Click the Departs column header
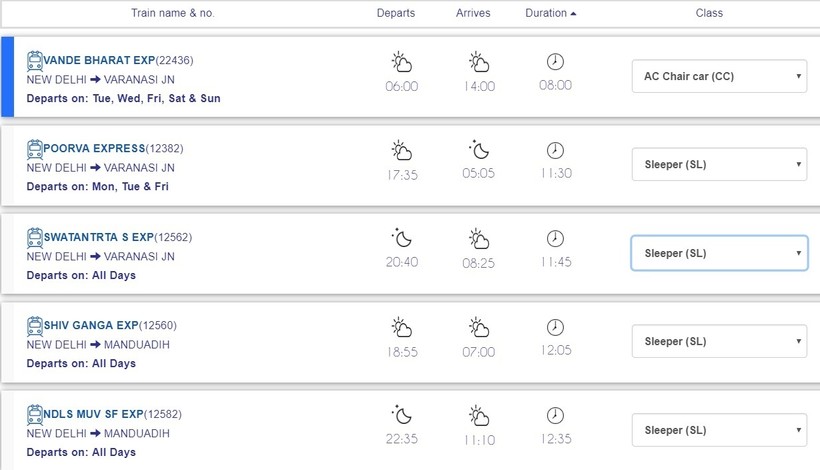 point(396,13)
